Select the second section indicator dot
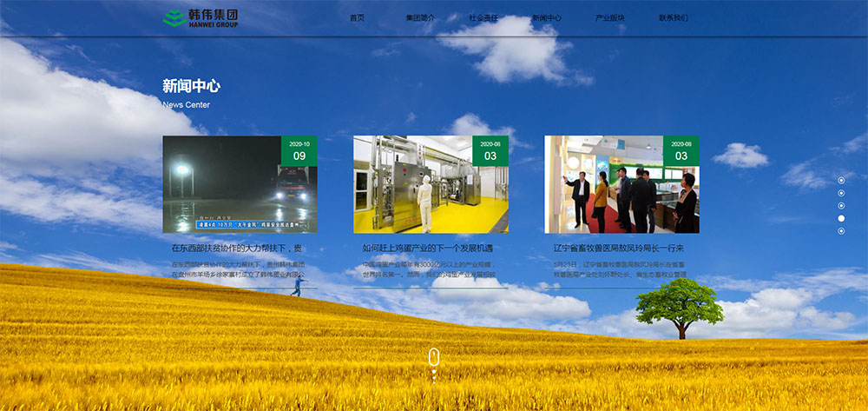868x411 pixels. (x=841, y=193)
